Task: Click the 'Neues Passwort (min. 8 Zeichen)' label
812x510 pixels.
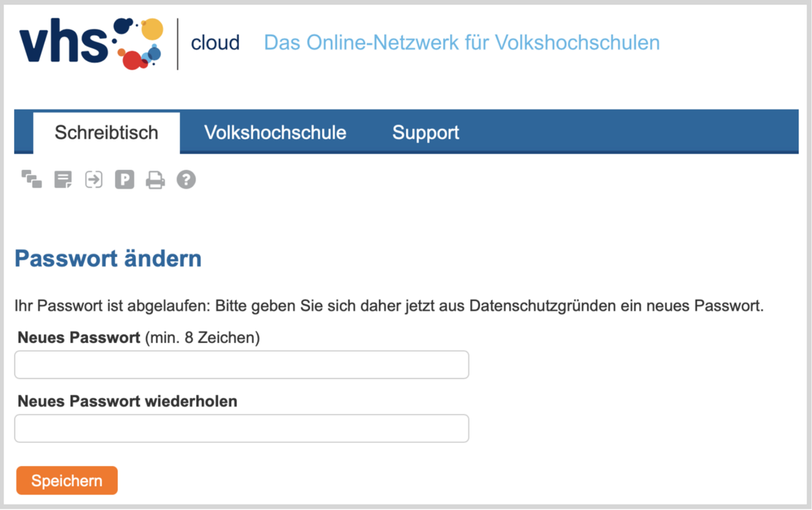Action: coord(139,338)
